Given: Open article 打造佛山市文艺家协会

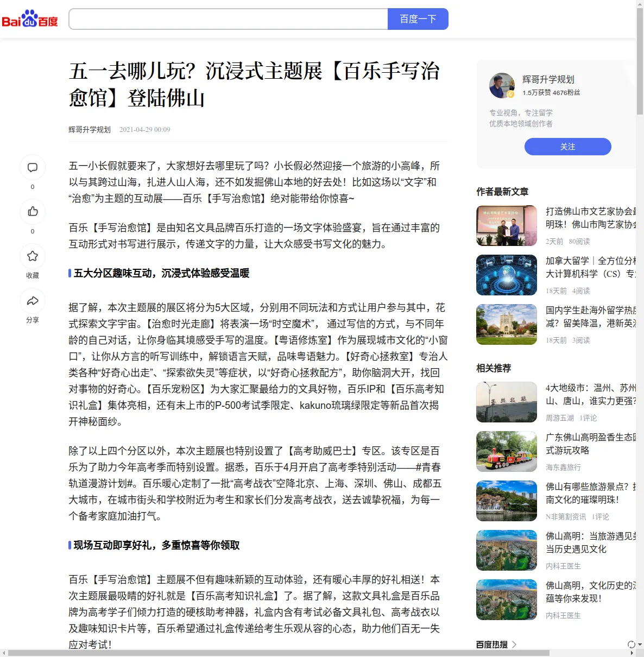Looking at the screenshot, I should (591, 218).
